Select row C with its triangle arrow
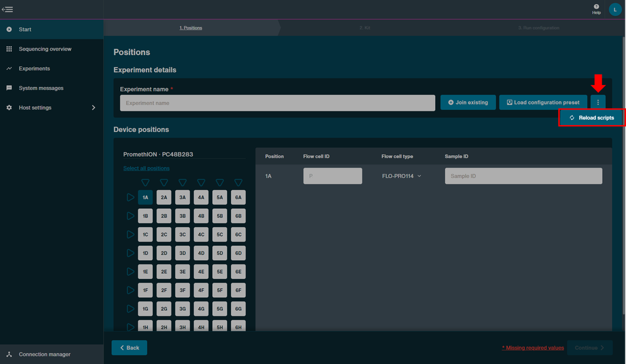This screenshot has height=364, width=626. [130, 235]
